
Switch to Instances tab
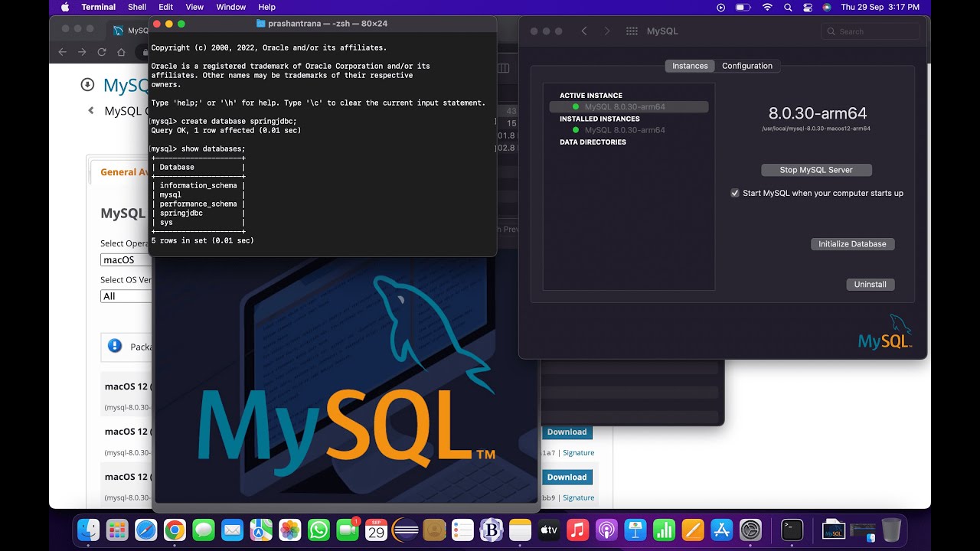[x=690, y=66]
